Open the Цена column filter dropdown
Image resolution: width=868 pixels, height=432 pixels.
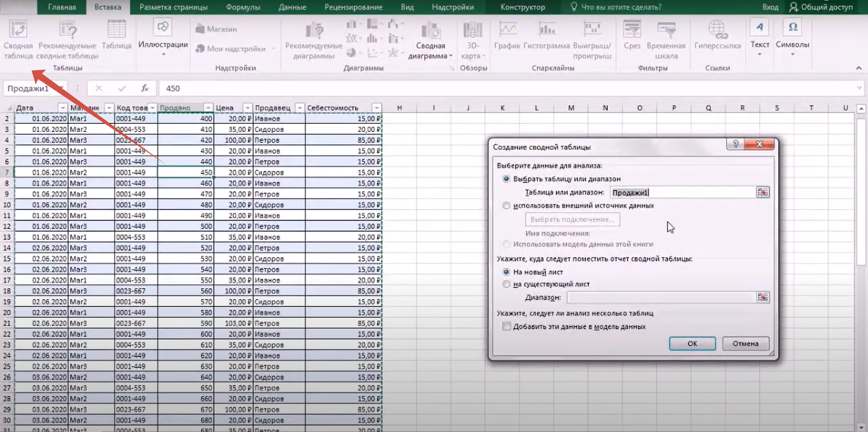click(x=247, y=108)
